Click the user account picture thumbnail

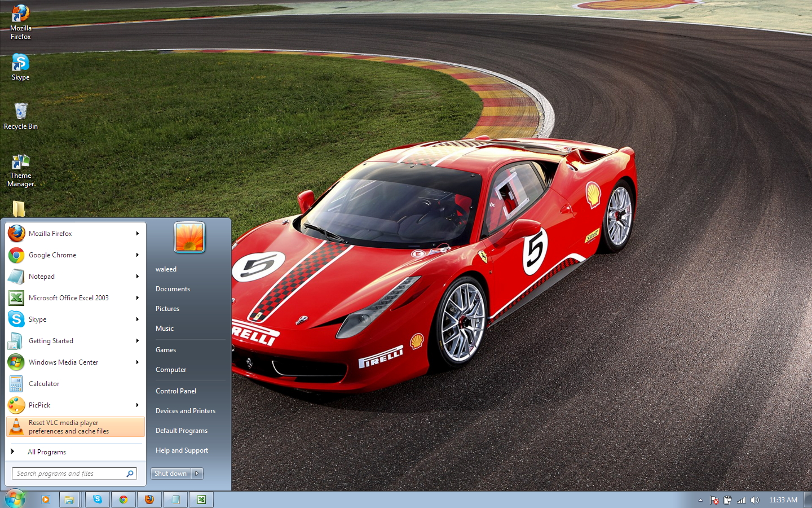189,237
